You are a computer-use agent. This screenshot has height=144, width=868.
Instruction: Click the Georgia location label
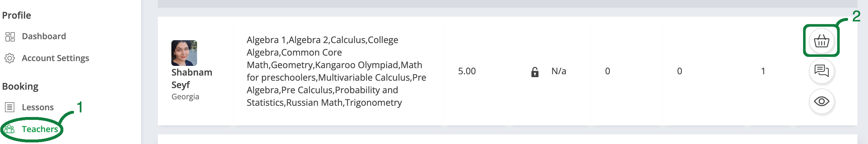pos(185,97)
